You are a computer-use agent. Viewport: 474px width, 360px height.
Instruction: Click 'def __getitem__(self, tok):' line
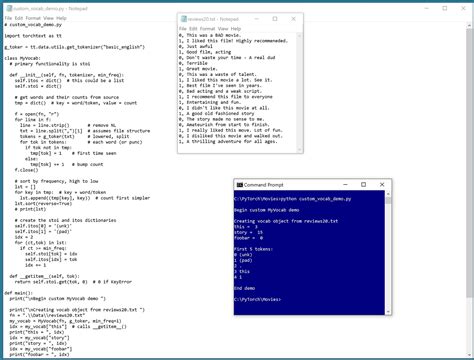[45, 276]
